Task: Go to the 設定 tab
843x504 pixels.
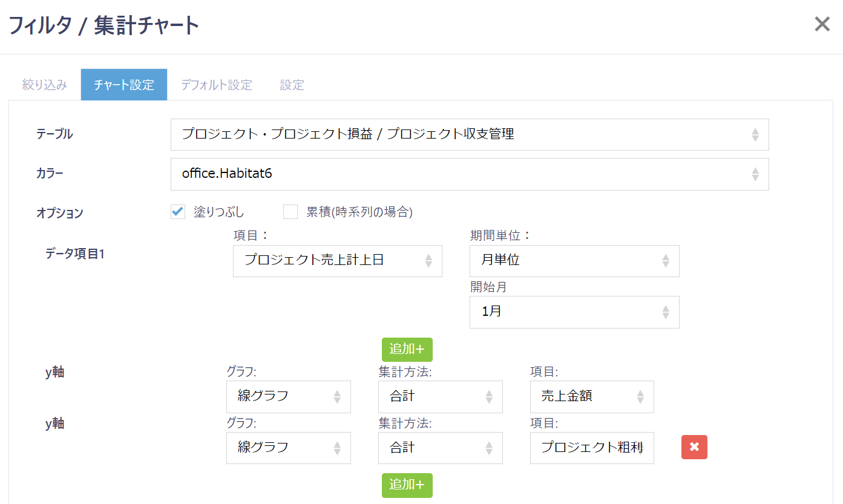Action: [292, 85]
